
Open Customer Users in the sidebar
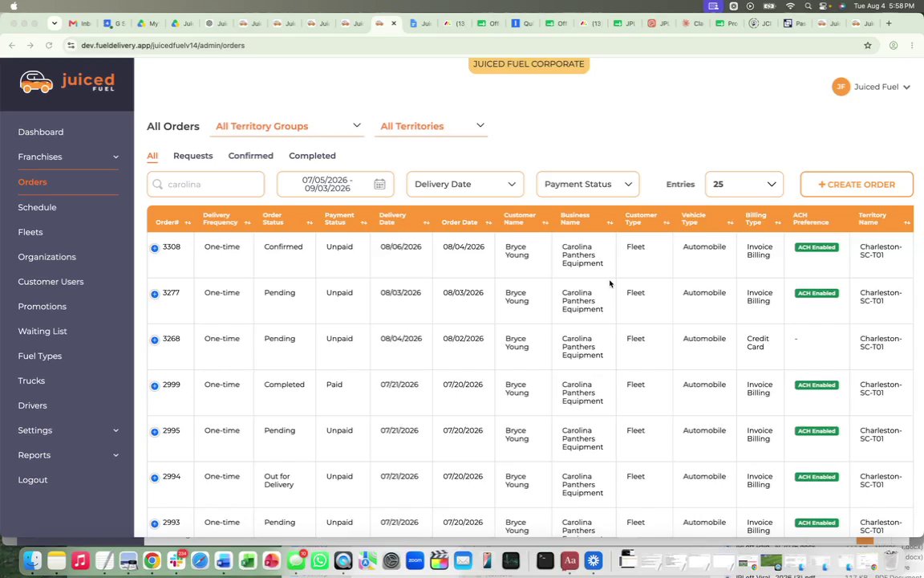coord(51,282)
